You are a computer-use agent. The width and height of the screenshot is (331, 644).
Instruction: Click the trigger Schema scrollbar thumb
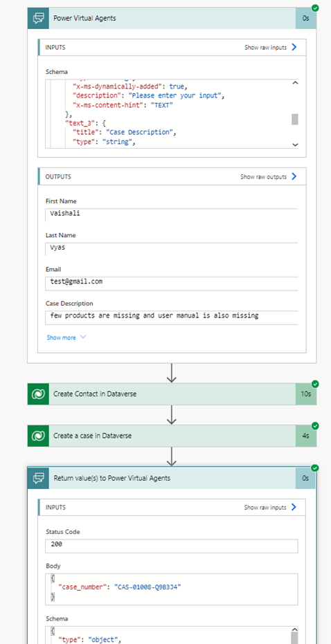point(295,119)
